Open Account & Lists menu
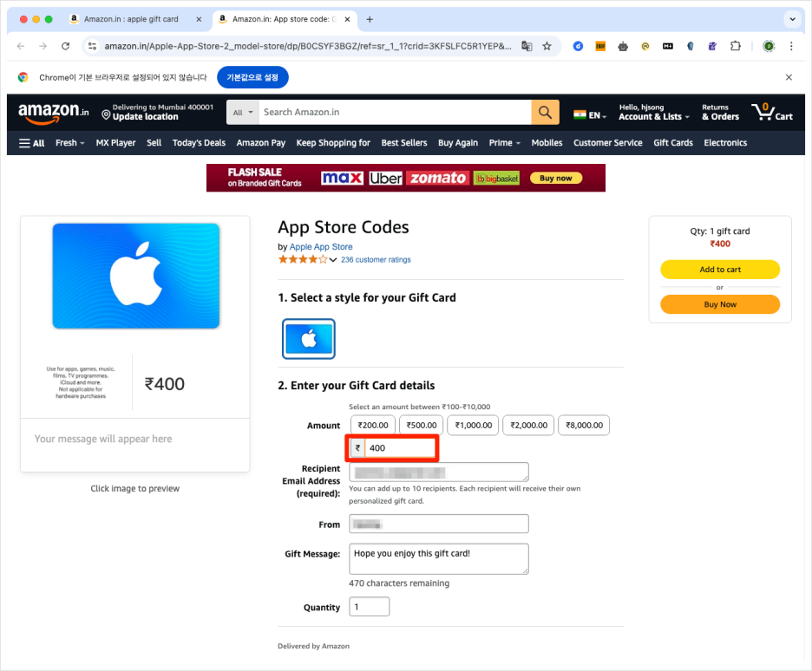 click(x=653, y=112)
